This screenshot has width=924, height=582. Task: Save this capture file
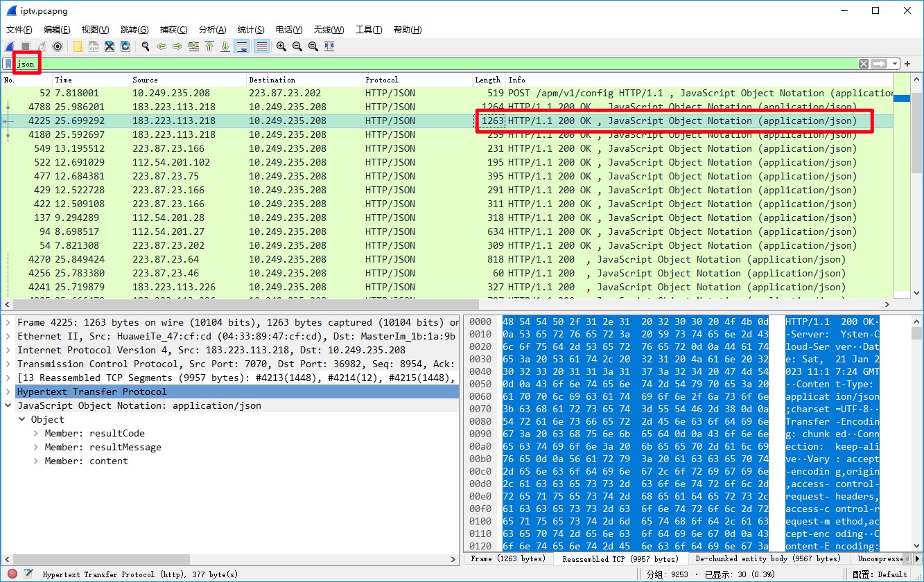[x=94, y=46]
